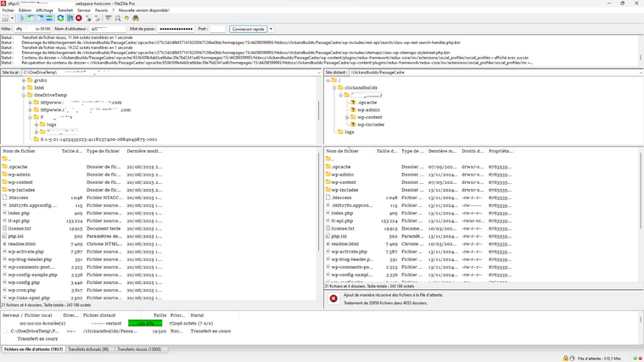Image resolution: width=644 pixels, height=362 pixels.
Task: Sort local list by Type de fichier
Action: click(x=104, y=151)
